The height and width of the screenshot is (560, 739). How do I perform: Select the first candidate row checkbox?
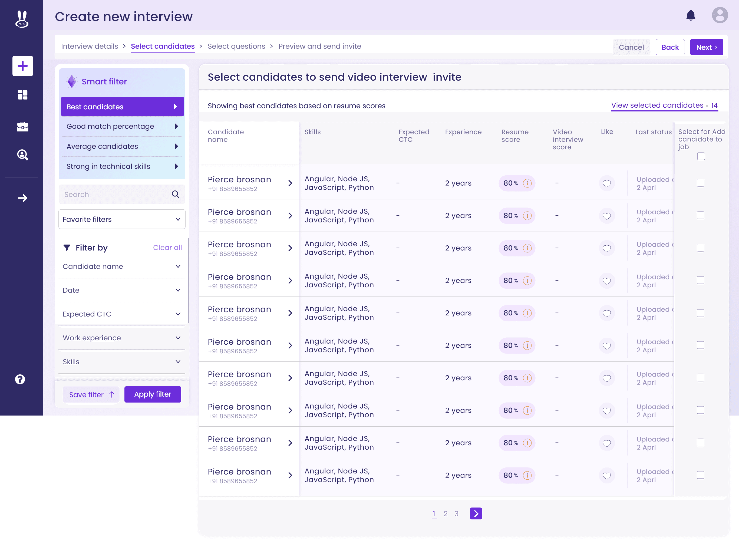point(700,183)
